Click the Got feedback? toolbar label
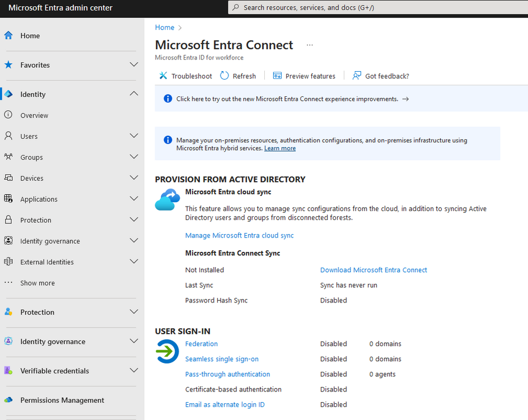Screen dimensions: 528x420 click(x=387, y=76)
